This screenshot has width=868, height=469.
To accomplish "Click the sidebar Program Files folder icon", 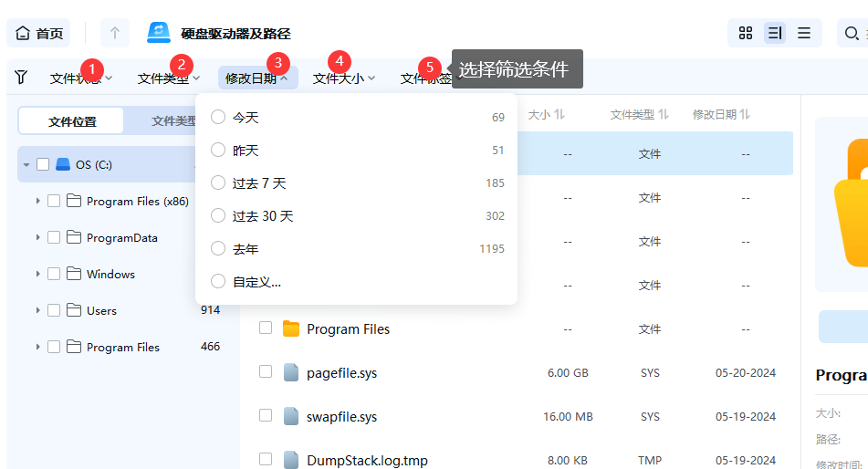I will [74, 347].
